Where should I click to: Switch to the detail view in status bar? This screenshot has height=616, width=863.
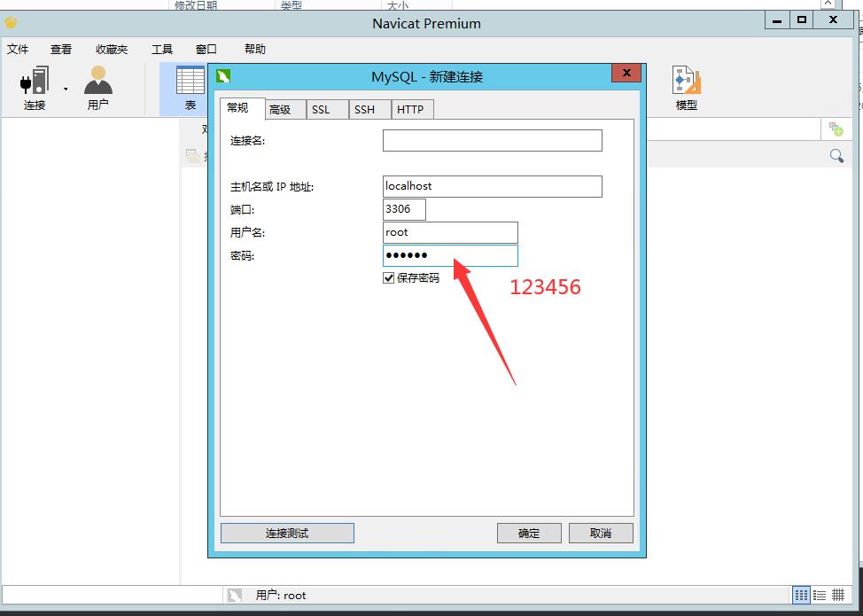click(838, 596)
